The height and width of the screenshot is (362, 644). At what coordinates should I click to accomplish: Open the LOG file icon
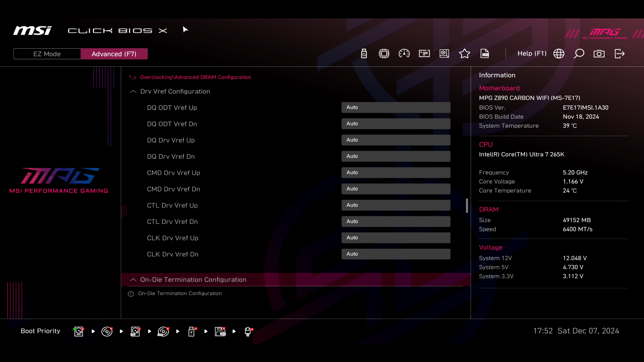tap(485, 54)
